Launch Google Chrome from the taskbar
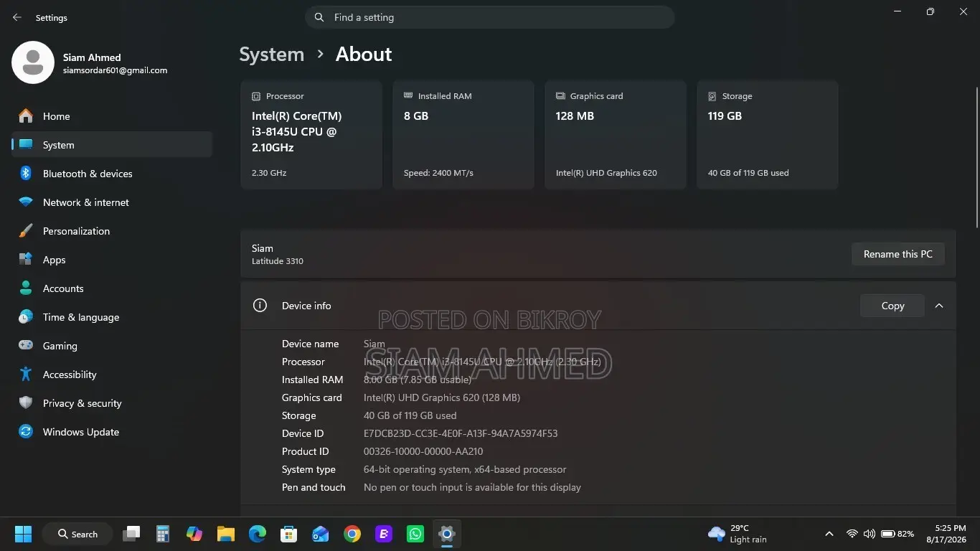 pos(352,534)
